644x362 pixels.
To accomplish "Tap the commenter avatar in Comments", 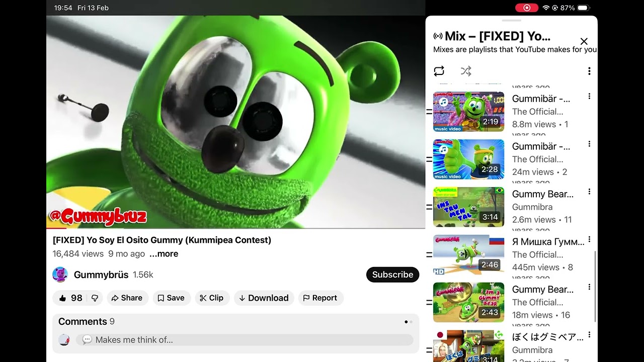I will pyautogui.click(x=64, y=340).
